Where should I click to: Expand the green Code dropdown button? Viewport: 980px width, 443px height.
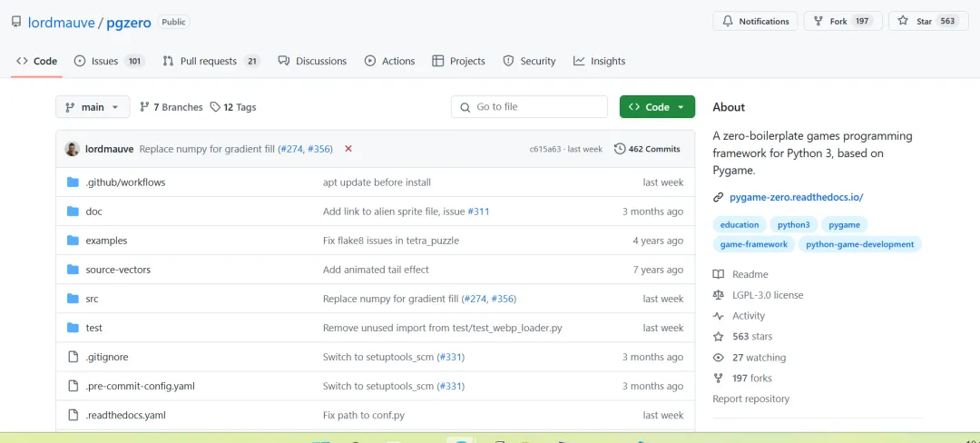click(x=657, y=107)
